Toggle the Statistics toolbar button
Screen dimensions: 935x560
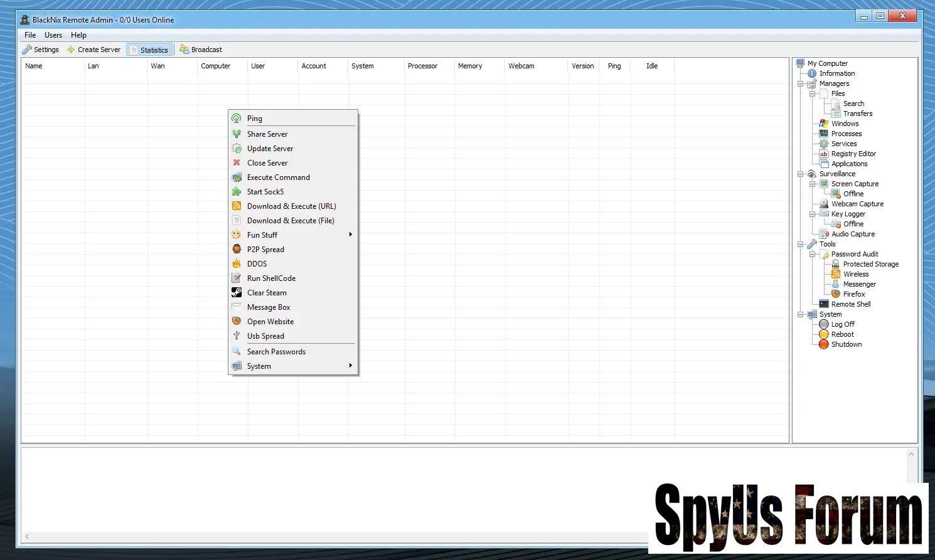(x=149, y=50)
